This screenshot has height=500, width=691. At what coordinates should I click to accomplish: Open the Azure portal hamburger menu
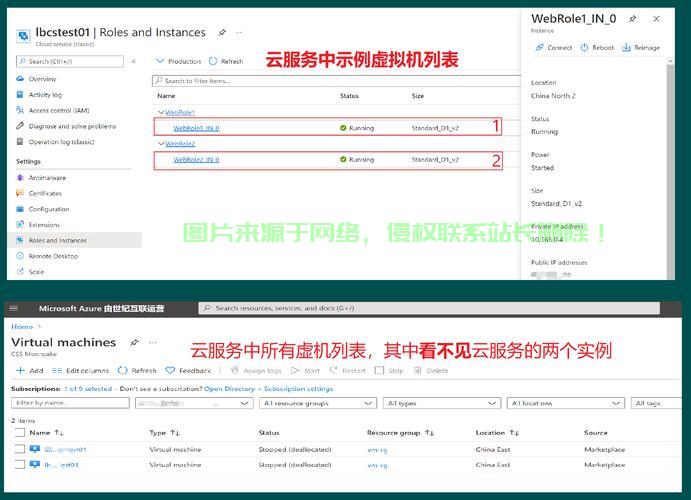[14, 308]
